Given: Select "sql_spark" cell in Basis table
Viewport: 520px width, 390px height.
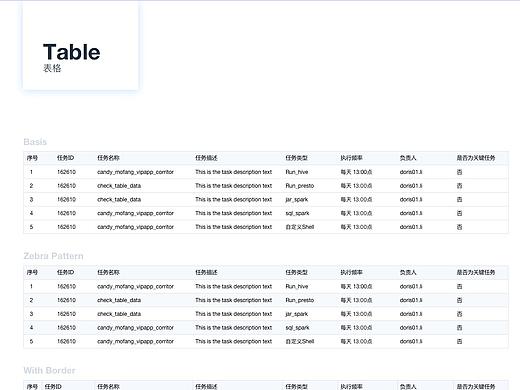Looking at the screenshot, I should pyautogui.click(x=297, y=213).
